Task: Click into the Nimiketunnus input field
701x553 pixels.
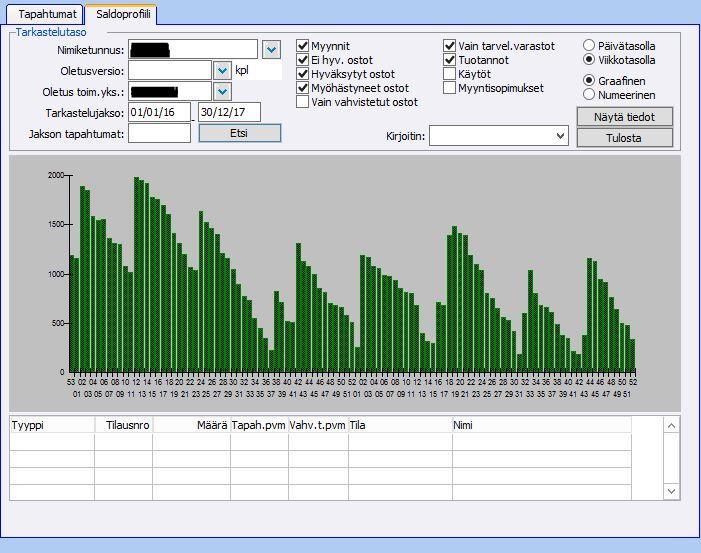Action: click(x=193, y=49)
